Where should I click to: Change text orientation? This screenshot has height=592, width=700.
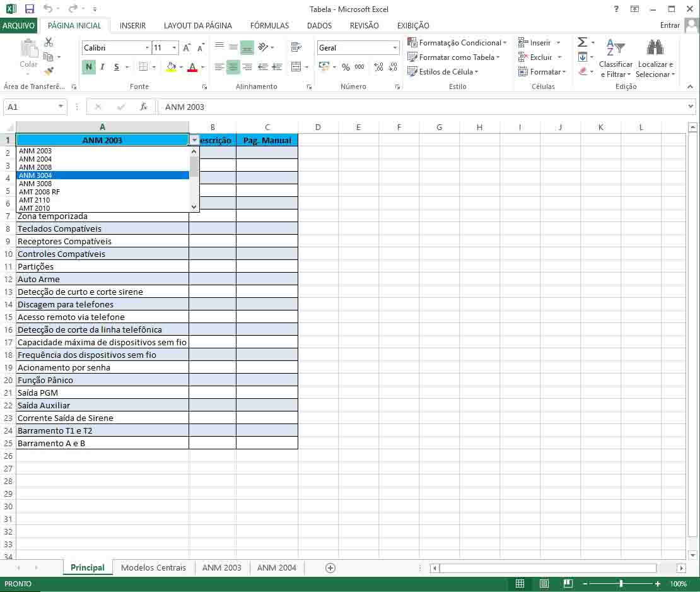(263, 47)
